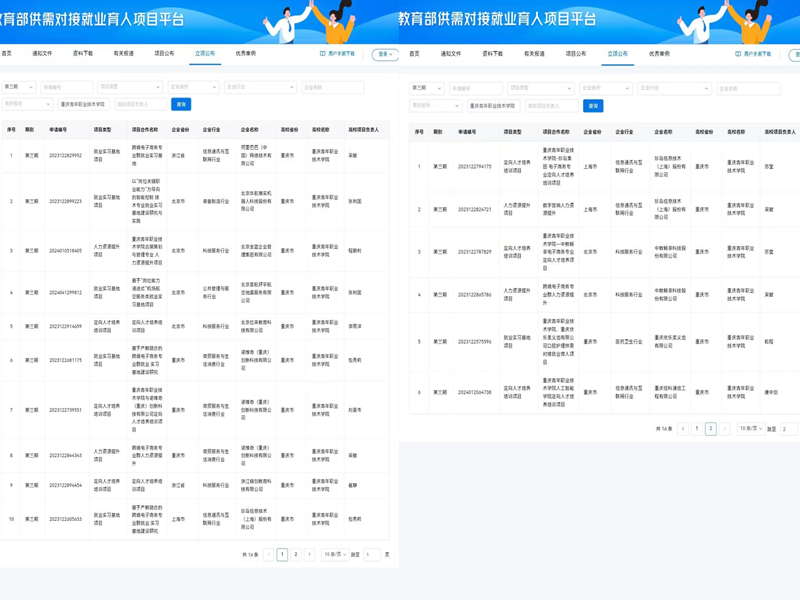Open the 首页 tab in the left page
The image size is (800, 600).
click(x=7, y=53)
